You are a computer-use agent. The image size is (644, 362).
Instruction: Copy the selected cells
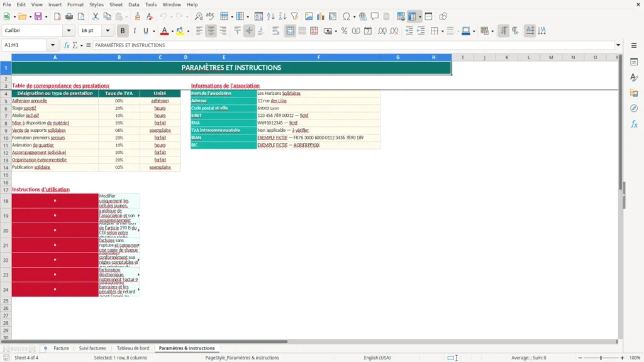[107, 16]
